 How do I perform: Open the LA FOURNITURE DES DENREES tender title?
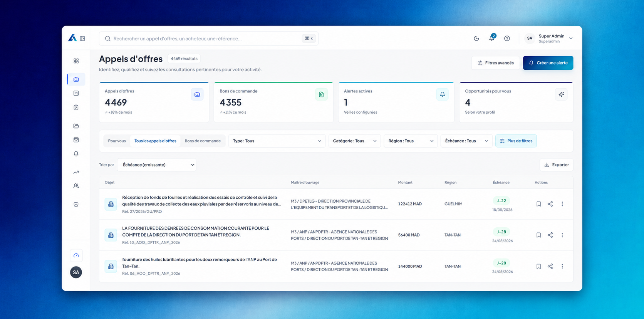(x=196, y=232)
